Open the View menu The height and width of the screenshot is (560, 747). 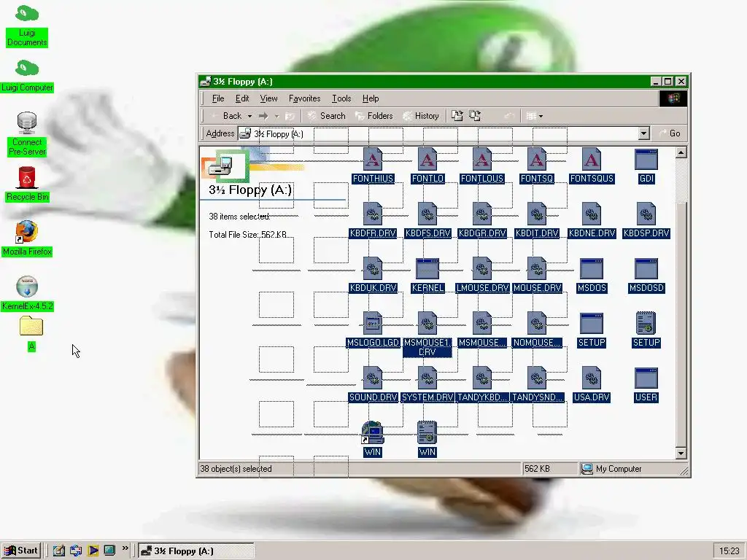tap(268, 98)
